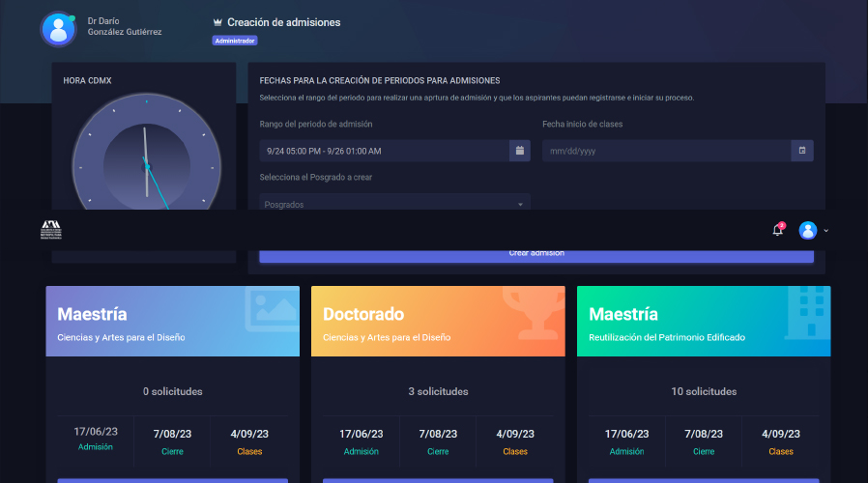Click the large profile avatar of Dr Darío
The width and height of the screenshot is (868, 483).
pyautogui.click(x=58, y=29)
